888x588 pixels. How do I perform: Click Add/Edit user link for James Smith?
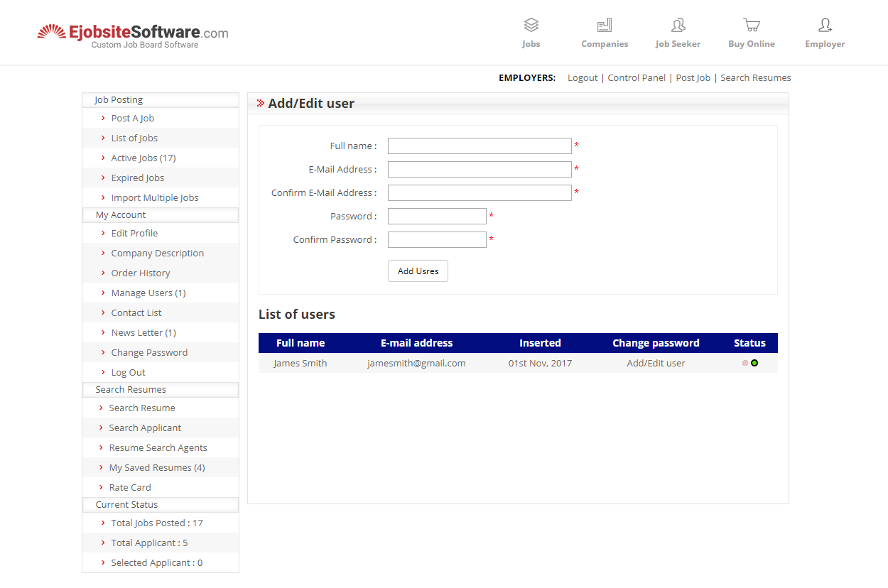pyautogui.click(x=656, y=363)
